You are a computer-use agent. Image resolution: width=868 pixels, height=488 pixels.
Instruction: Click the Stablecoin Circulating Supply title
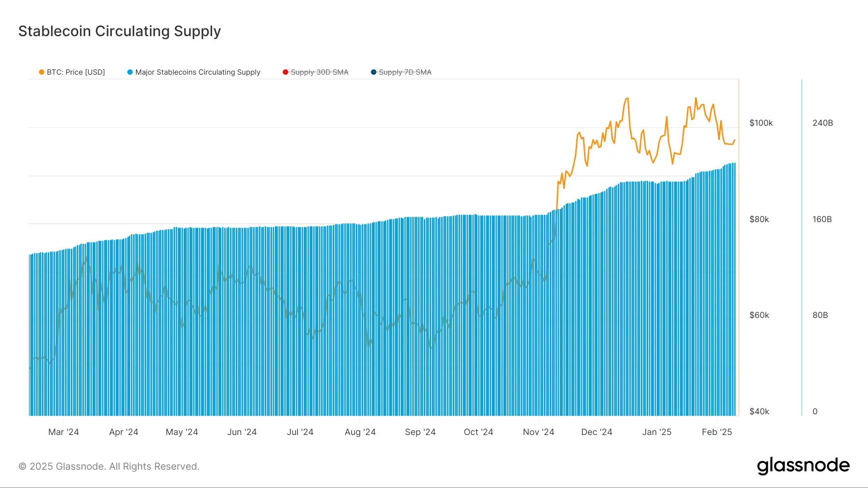pos(120,31)
